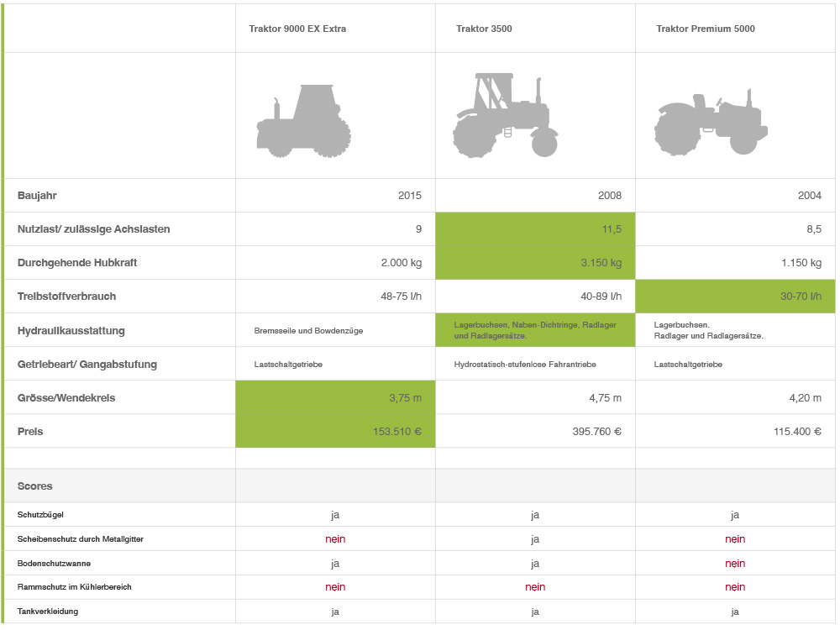Click the highlighted 153.510 € price cell
The height and width of the screenshot is (630, 840).
[x=336, y=431]
